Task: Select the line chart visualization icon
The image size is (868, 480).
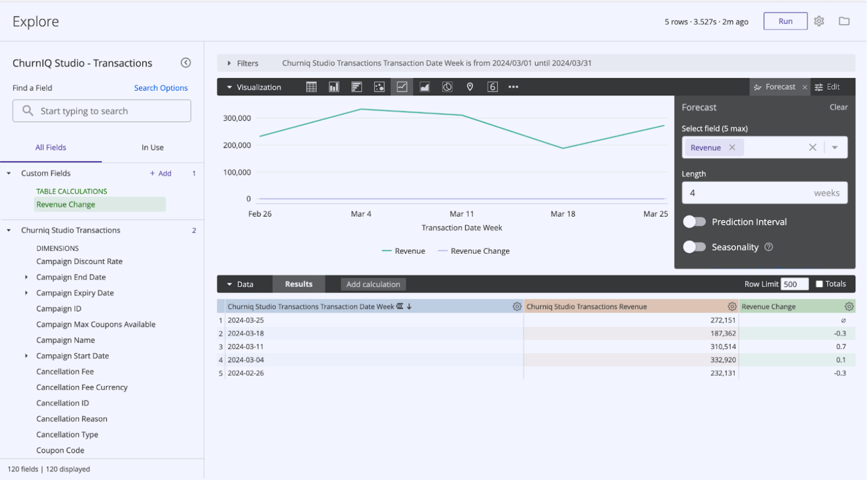Action: tap(402, 87)
